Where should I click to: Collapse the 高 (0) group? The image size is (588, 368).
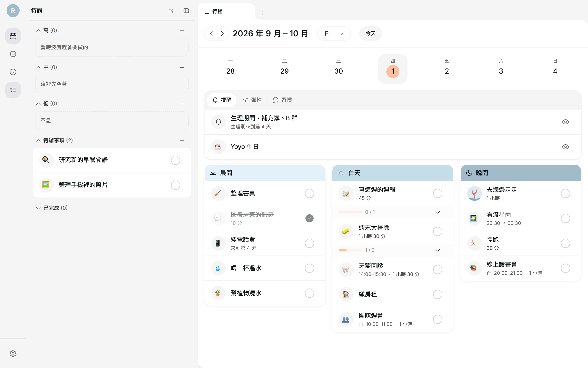(x=38, y=31)
